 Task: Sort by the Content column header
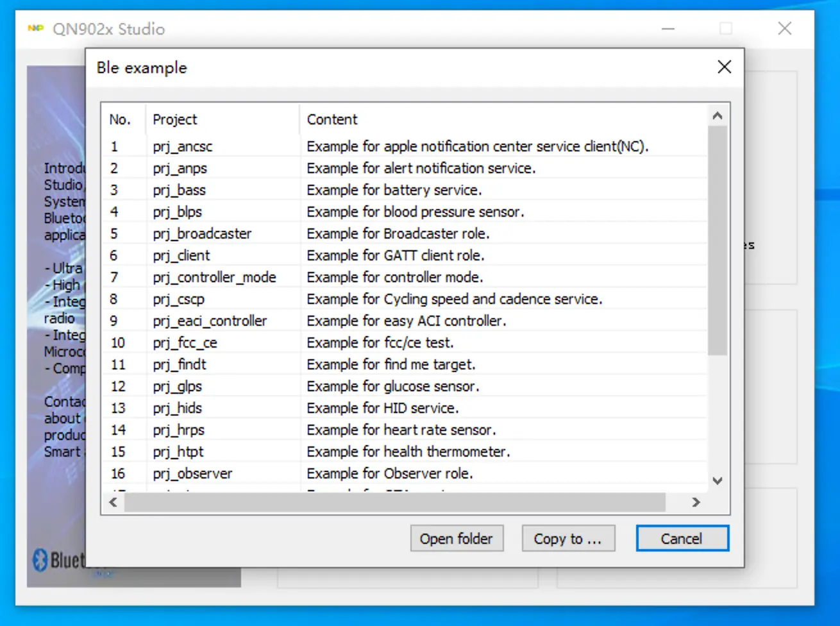(503, 119)
